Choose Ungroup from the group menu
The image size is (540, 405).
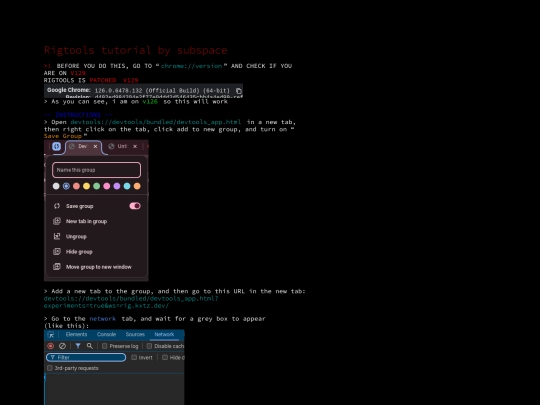96,236
